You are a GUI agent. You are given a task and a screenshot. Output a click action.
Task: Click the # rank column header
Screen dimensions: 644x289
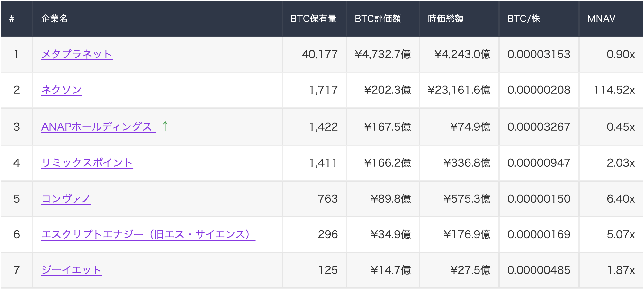[x=12, y=19]
